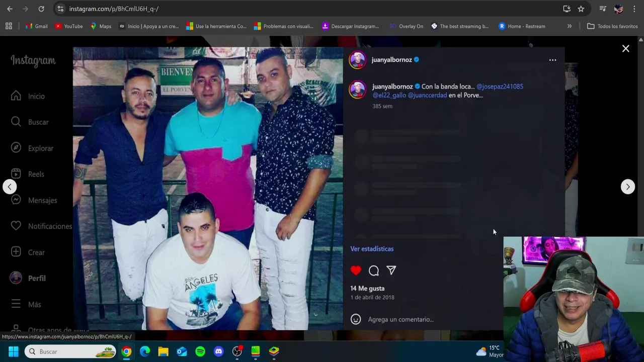Open Microsoft Edge from the taskbar
The image size is (644, 362).
coord(145,351)
